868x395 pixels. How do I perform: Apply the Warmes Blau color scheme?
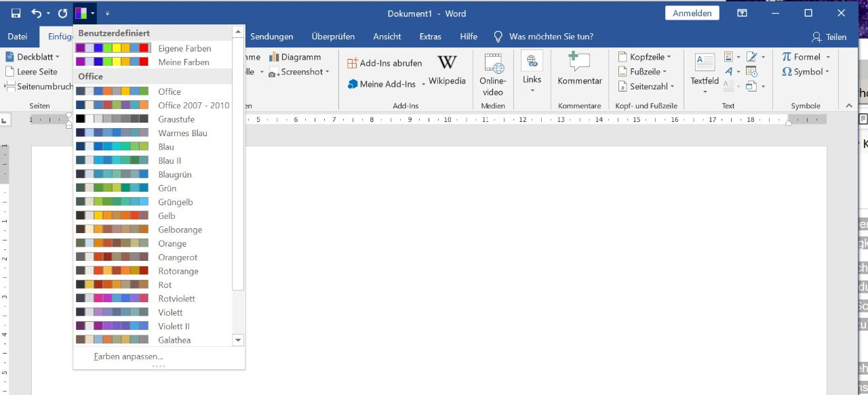153,133
